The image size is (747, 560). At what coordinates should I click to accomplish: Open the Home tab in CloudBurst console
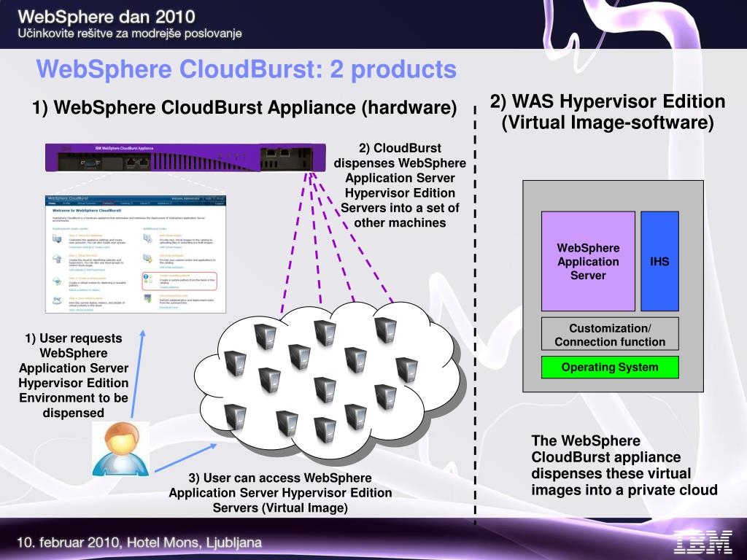52,203
